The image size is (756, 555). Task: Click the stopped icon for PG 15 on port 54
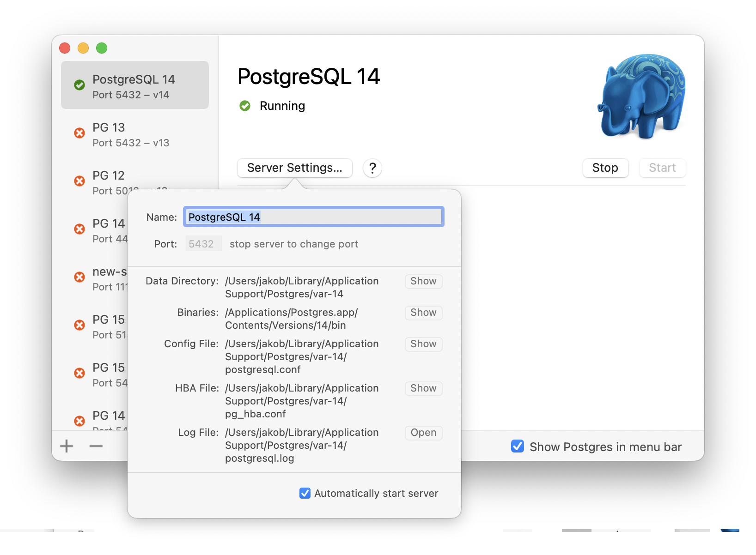coord(79,373)
